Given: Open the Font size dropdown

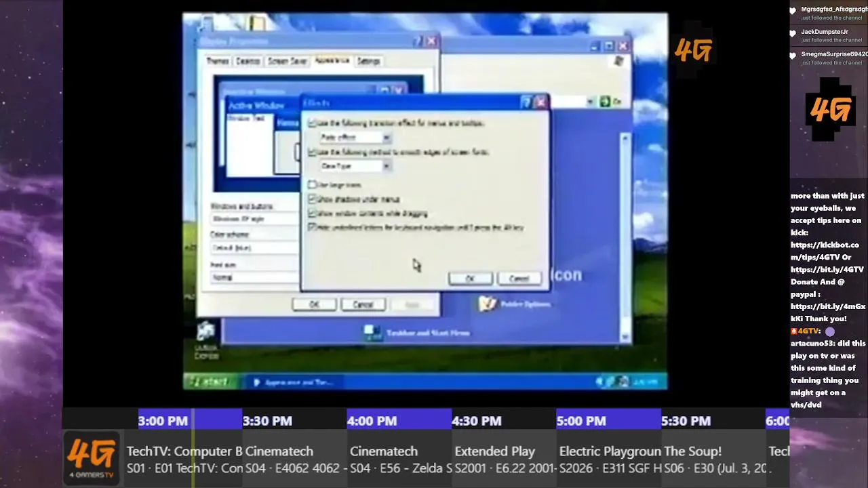Looking at the screenshot, I should 255,277.
